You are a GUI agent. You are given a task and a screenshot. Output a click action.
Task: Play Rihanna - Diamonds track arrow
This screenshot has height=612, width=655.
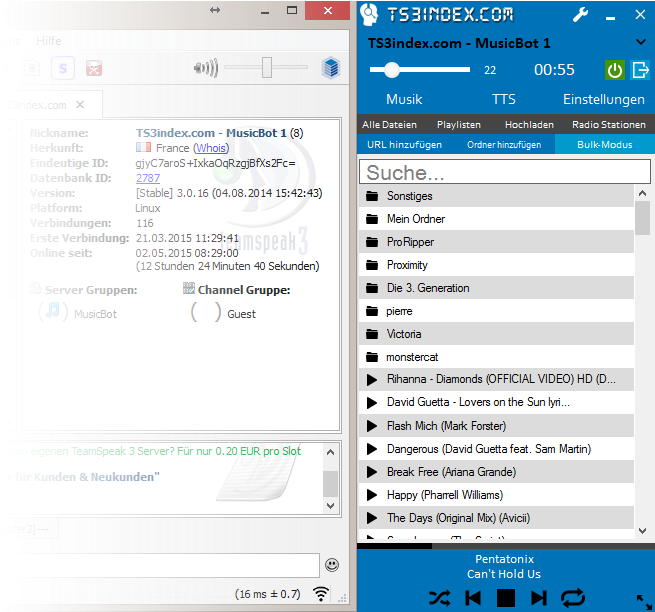(371, 380)
